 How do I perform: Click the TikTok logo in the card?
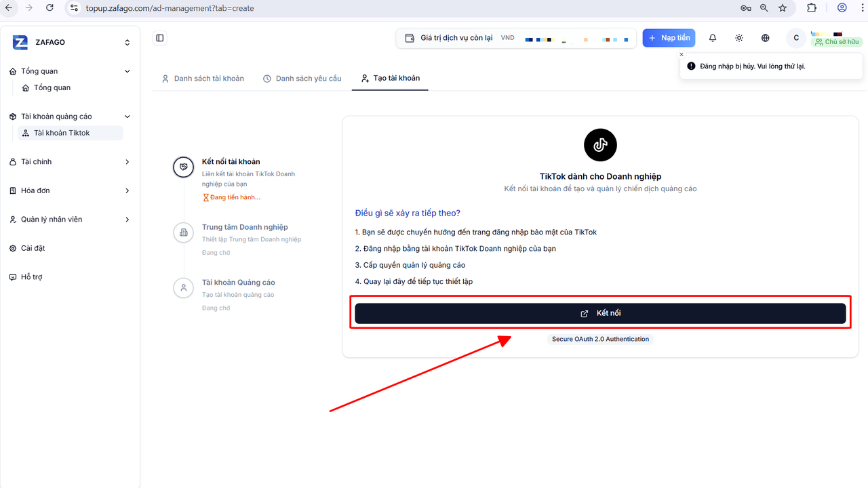coord(600,145)
